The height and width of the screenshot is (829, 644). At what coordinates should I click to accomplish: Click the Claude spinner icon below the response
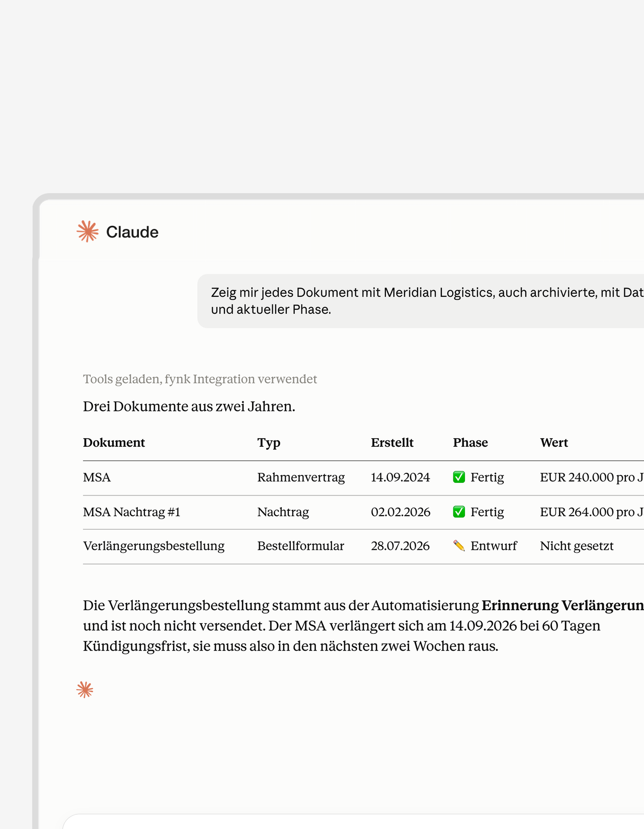[85, 690]
